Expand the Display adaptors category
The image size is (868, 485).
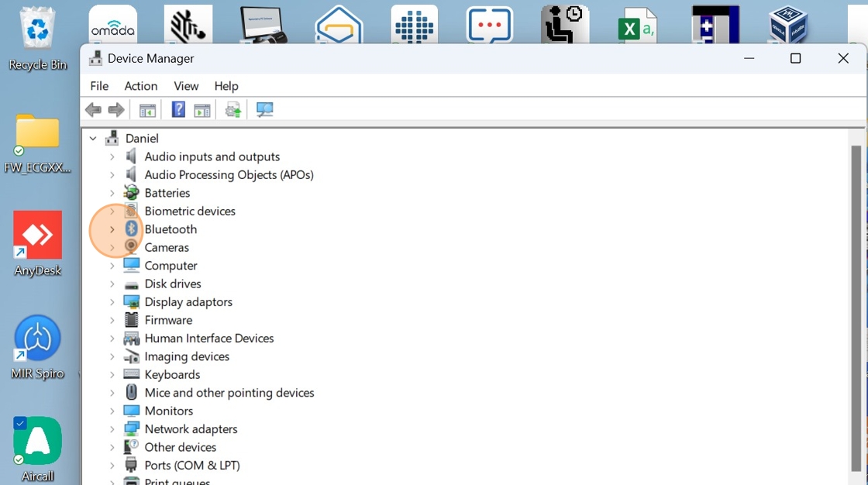coord(112,302)
